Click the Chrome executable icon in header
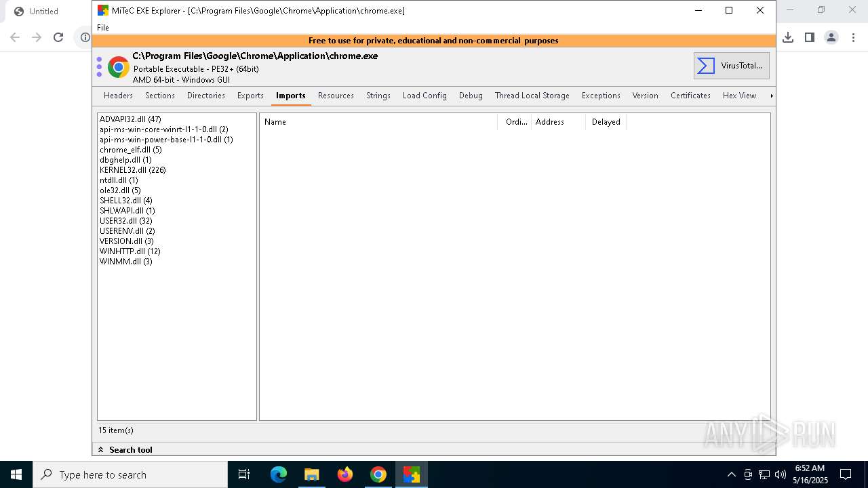Screen dimensions: 868x488 tap(119, 67)
